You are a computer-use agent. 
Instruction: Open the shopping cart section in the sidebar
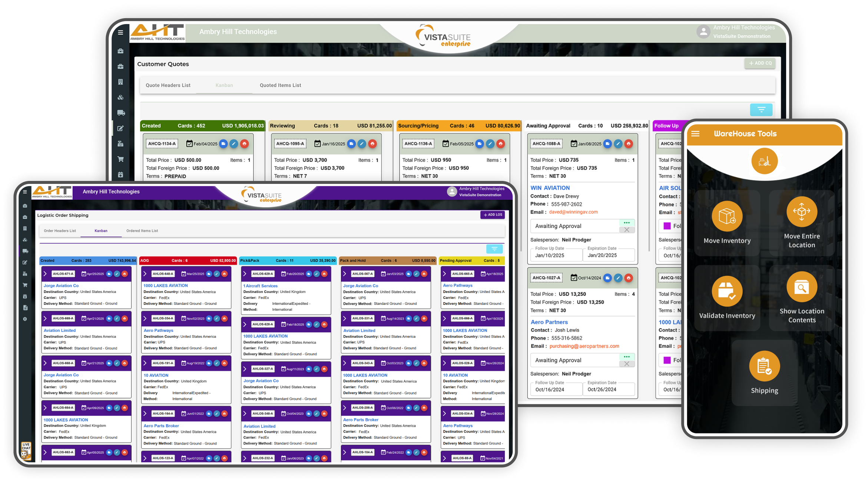pos(120,158)
